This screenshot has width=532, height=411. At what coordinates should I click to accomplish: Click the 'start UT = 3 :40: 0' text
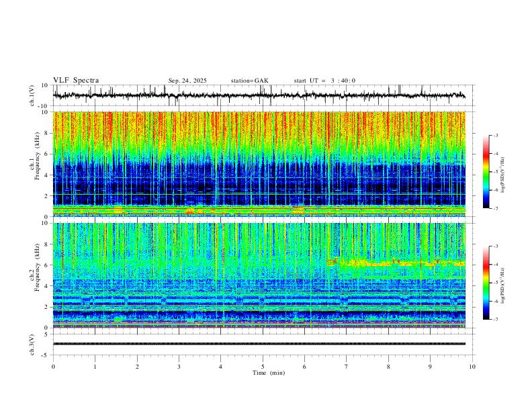pyautogui.click(x=324, y=81)
